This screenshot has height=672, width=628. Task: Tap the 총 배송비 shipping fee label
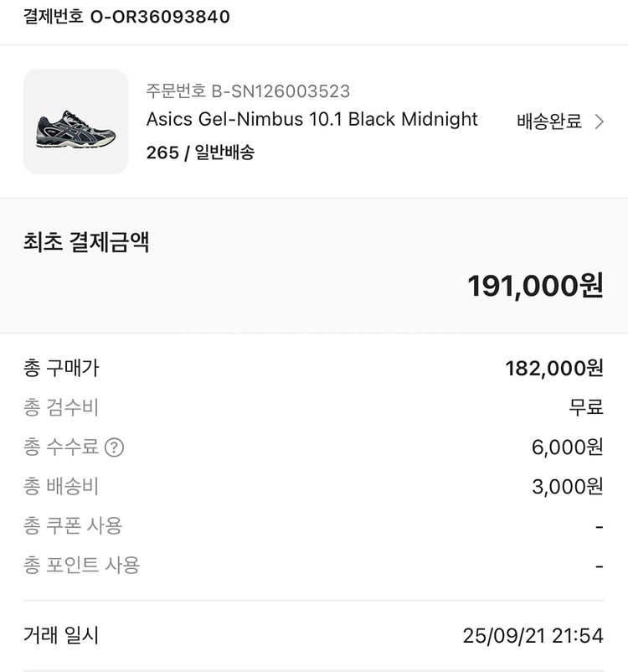[62, 486]
